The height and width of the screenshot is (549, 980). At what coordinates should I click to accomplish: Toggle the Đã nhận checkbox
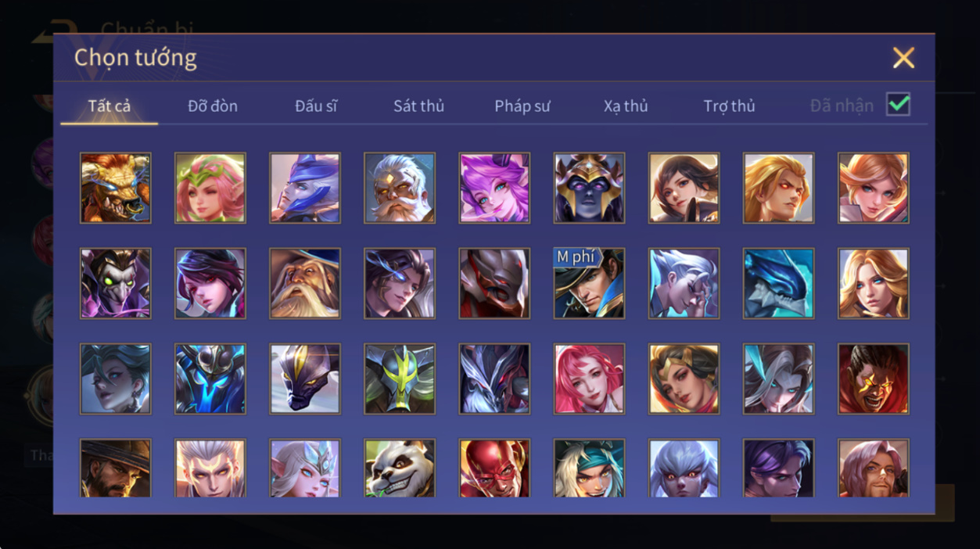[x=898, y=104]
